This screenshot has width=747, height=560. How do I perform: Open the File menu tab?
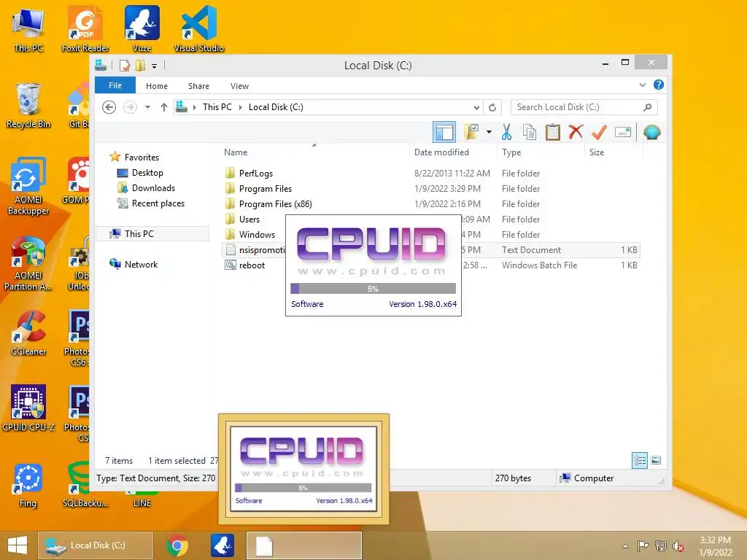pos(115,85)
